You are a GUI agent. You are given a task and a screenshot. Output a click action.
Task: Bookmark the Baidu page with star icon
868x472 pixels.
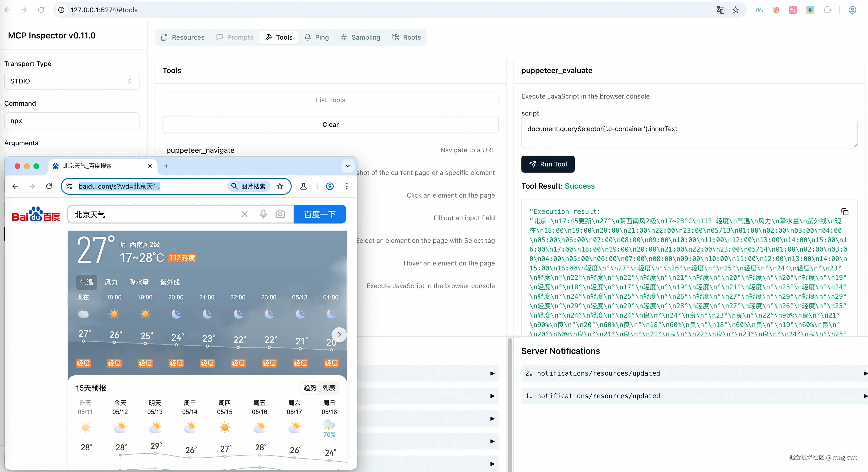coord(280,186)
